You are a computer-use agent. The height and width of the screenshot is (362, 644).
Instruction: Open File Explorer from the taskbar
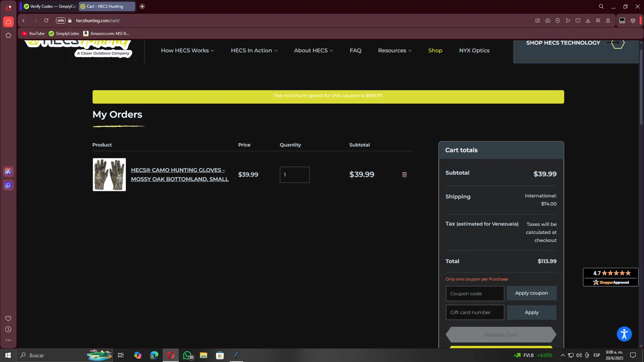[204, 355]
